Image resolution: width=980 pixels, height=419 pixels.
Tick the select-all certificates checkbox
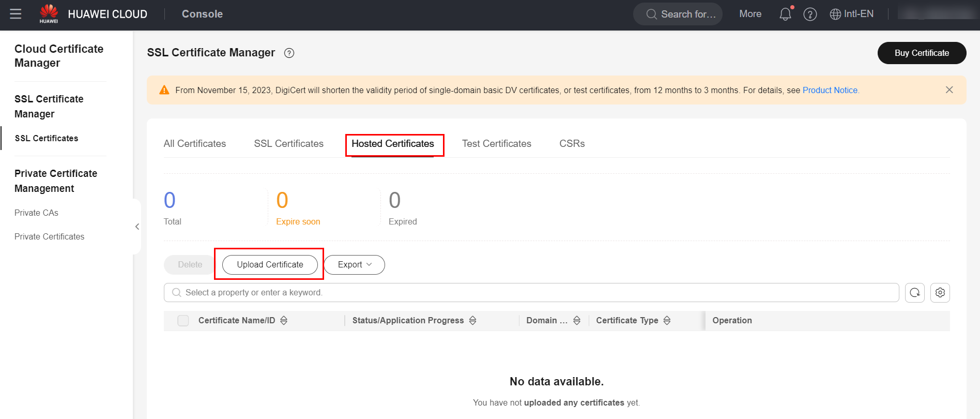[183, 321]
